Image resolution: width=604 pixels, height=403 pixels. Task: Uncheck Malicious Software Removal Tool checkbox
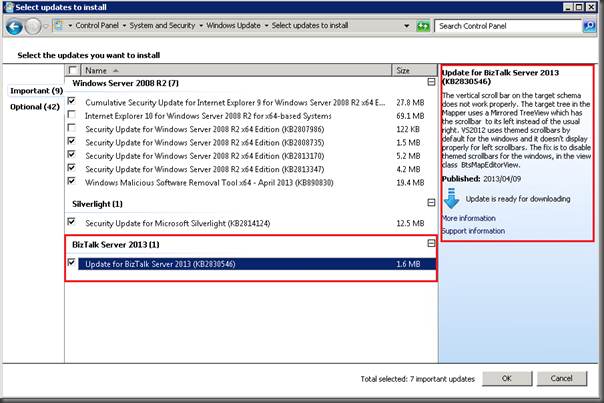71,181
